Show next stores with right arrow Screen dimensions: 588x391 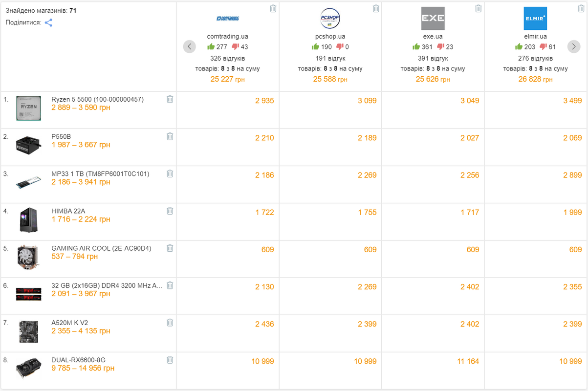pos(574,46)
